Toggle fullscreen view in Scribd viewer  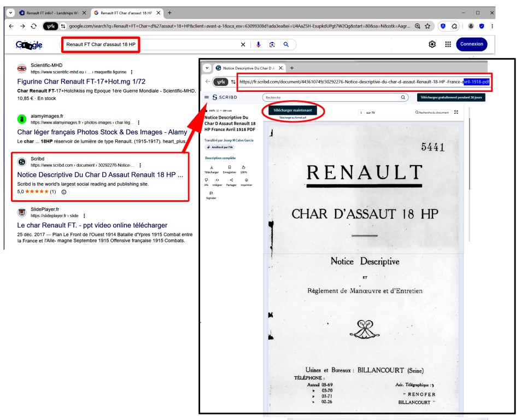(456, 112)
